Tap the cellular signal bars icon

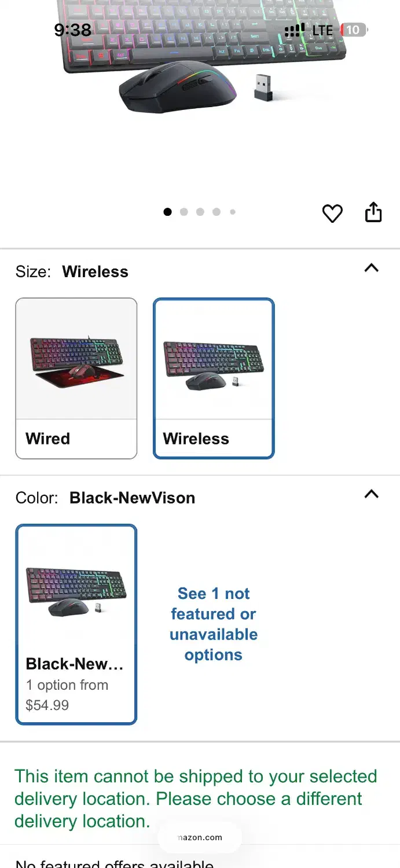pyautogui.click(x=295, y=30)
